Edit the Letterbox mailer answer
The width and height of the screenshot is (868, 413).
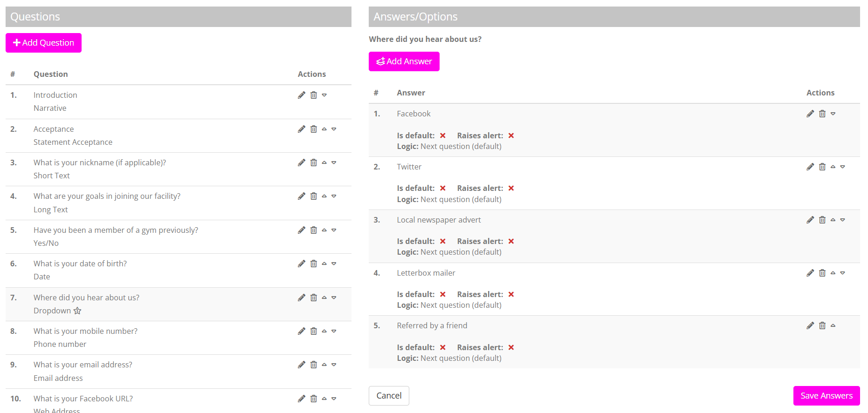[x=810, y=273]
